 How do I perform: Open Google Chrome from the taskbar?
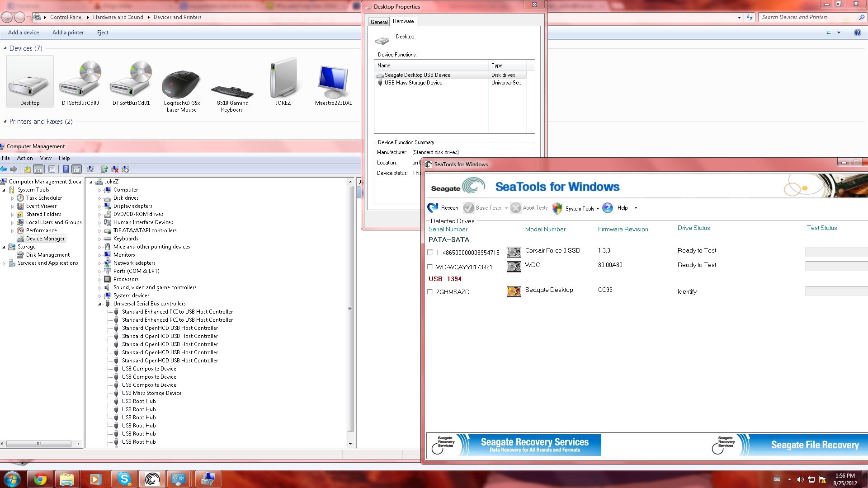(x=40, y=479)
